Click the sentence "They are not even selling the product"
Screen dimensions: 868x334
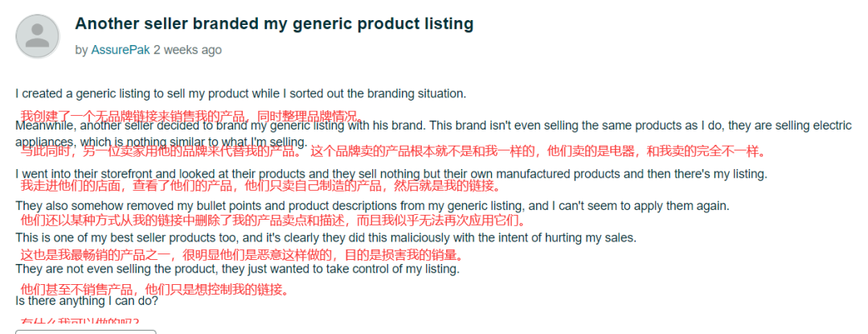pyautogui.click(x=237, y=270)
